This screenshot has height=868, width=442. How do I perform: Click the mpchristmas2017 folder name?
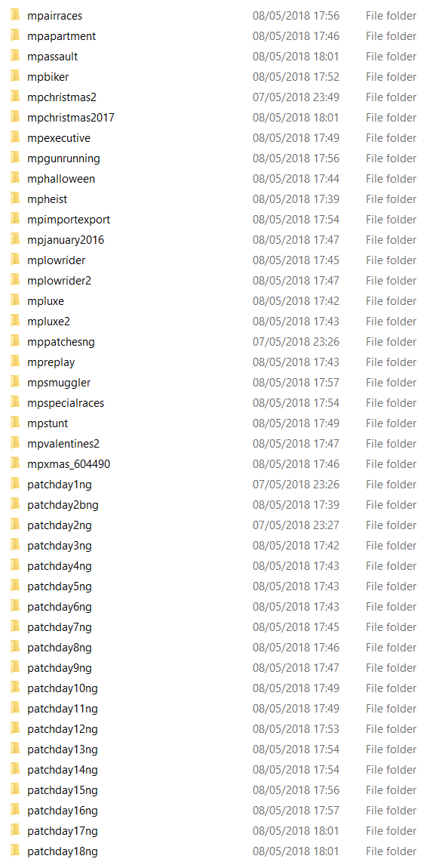(71, 117)
